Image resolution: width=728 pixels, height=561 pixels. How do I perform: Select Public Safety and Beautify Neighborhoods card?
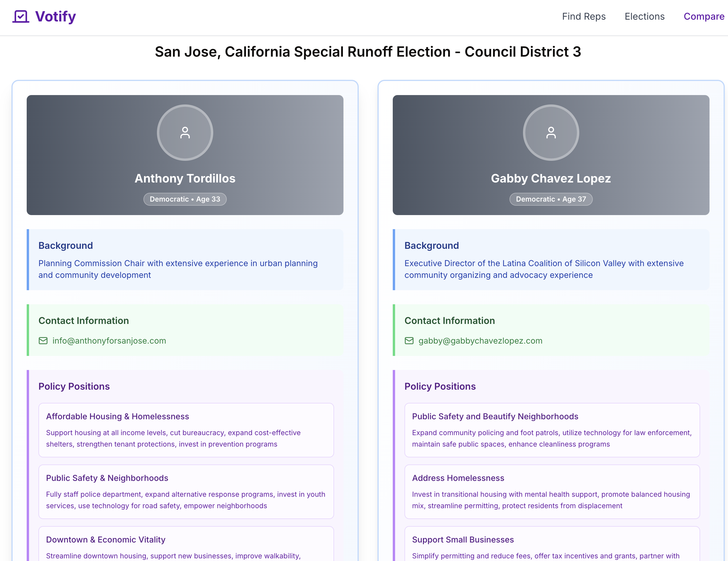coord(552,430)
